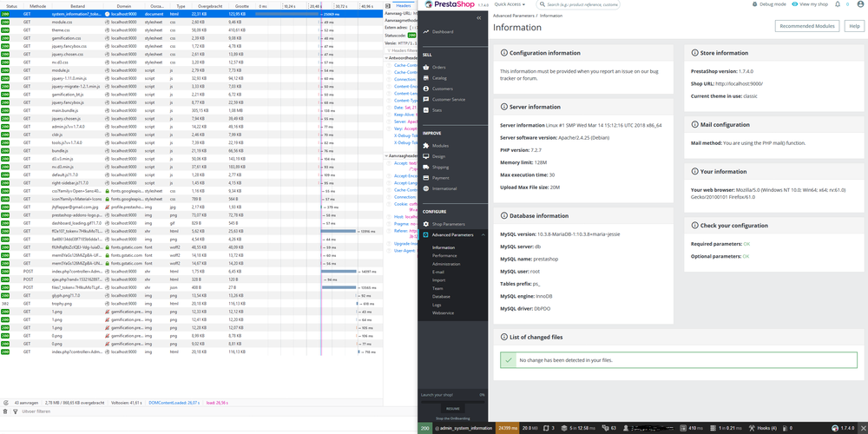868x434 pixels.
Task: Open Orders in the Sell section
Action: (439, 67)
